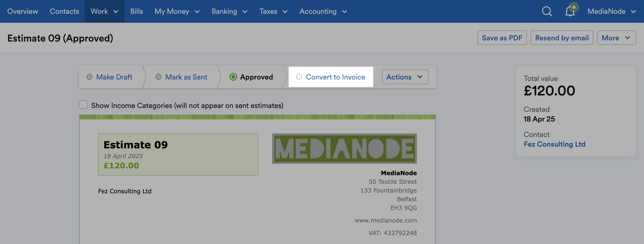644x244 pixels.
Task: Click Resend by email button
Action: point(562,38)
